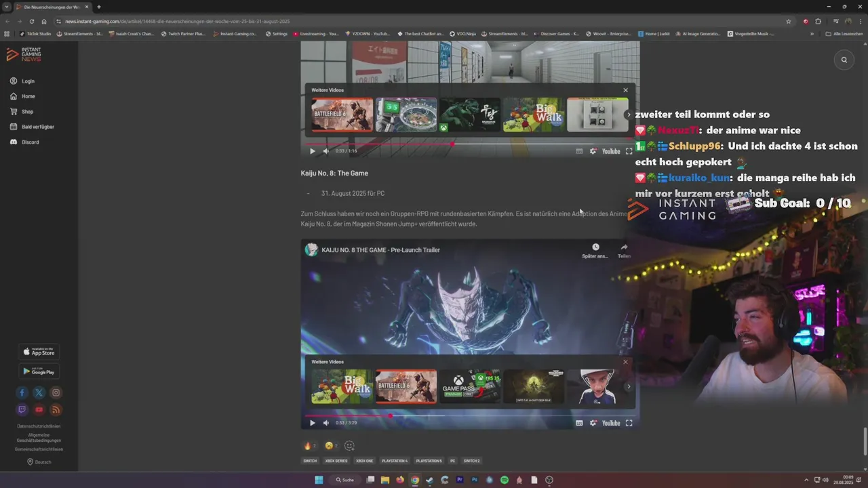Open the Alle Lesezeichen folder
Screen dimensions: 868x488
click(844, 34)
